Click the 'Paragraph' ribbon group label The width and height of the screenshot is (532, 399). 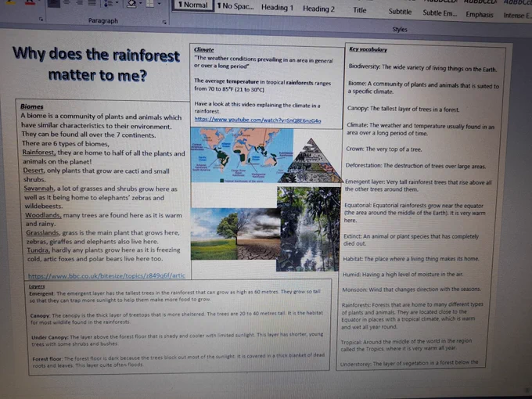(x=103, y=20)
